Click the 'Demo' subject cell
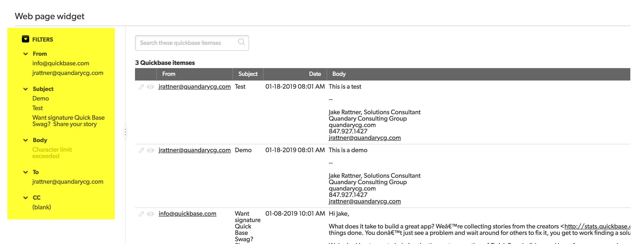The image size is (644, 244). (x=243, y=150)
